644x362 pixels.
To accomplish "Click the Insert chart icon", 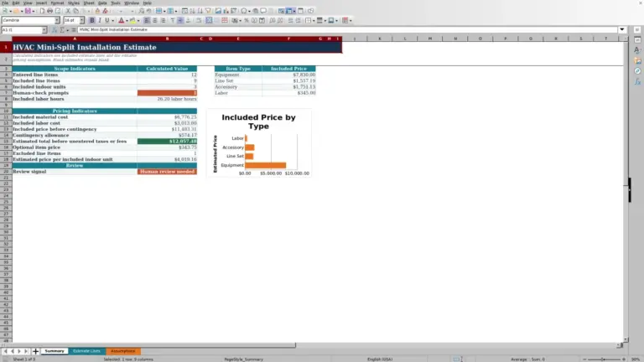I will (226, 11).
